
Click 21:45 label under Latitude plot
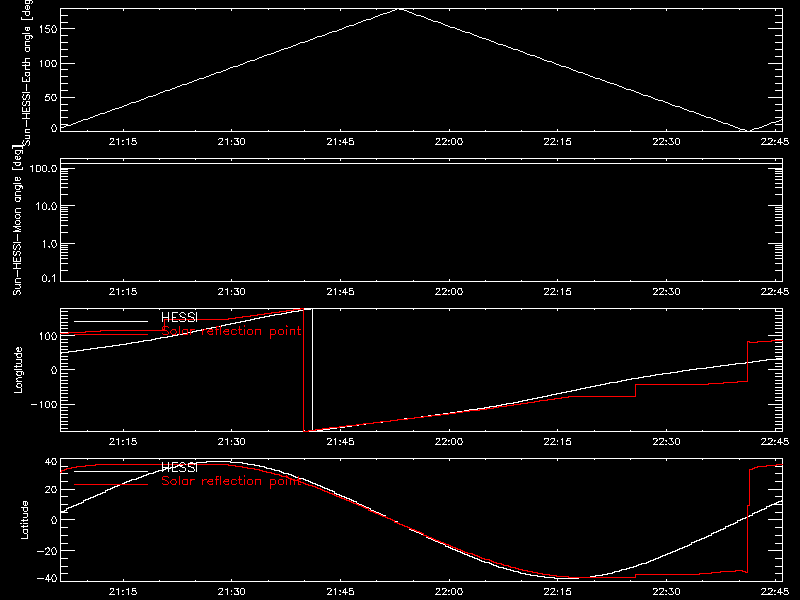pos(340,592)
